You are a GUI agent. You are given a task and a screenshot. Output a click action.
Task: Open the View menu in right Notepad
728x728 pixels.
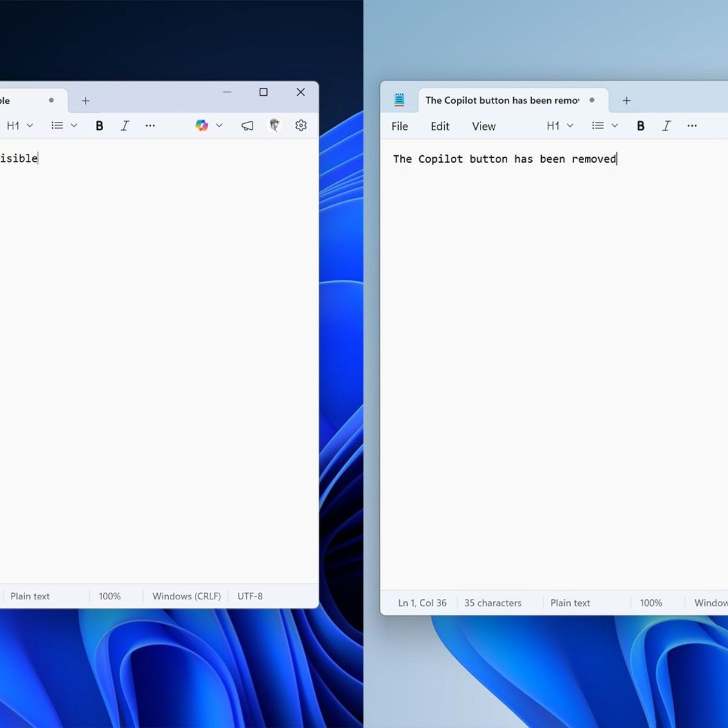click(x=484, y=126)
